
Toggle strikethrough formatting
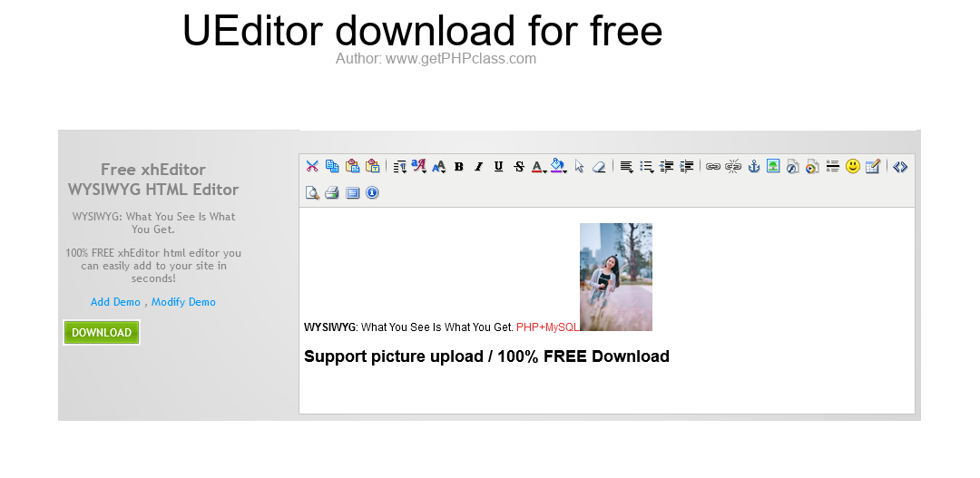point(518,166)
